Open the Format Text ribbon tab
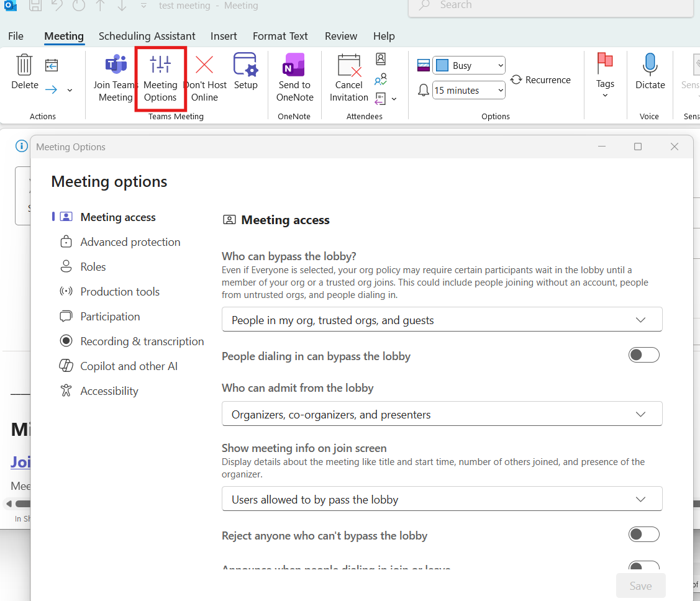 tap(280, 36)
